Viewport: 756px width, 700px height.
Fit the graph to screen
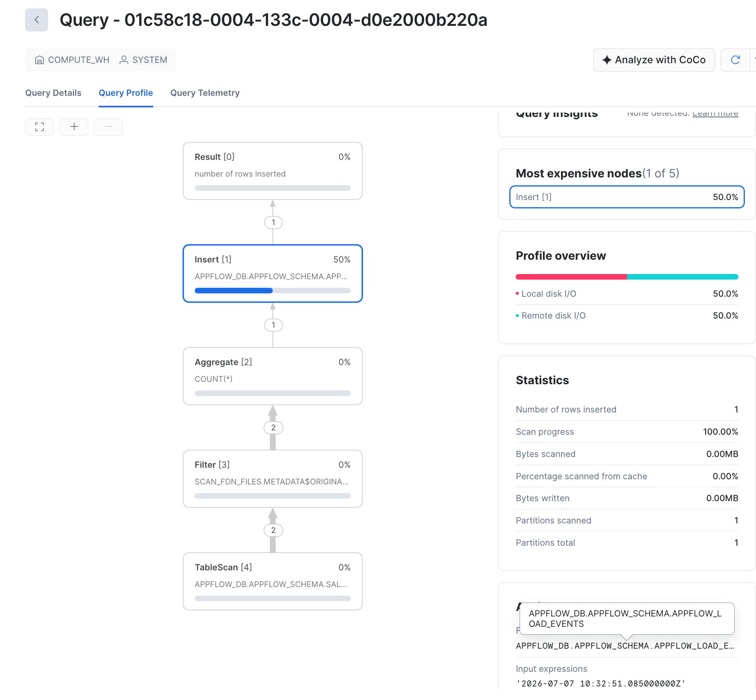(39, 127)
